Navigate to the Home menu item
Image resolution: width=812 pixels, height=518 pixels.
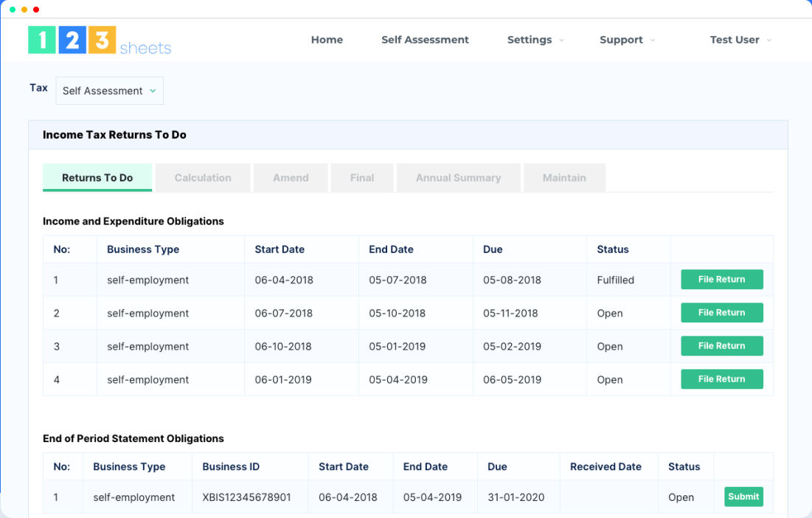coord(327,40)
